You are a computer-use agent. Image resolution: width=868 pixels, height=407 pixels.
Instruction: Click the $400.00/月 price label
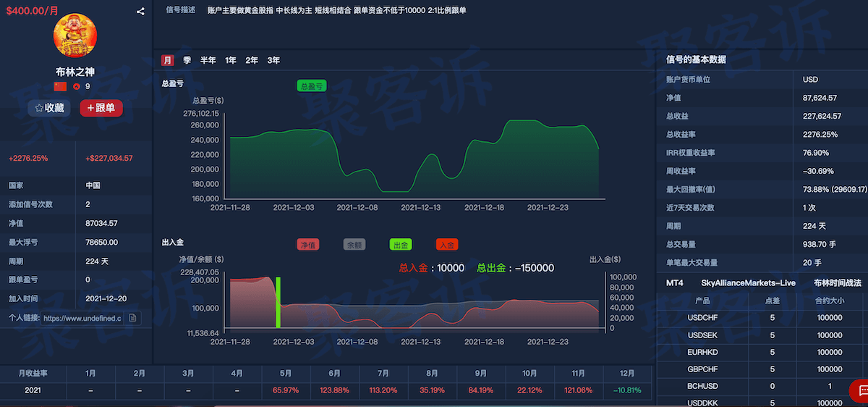coord(32,11)
